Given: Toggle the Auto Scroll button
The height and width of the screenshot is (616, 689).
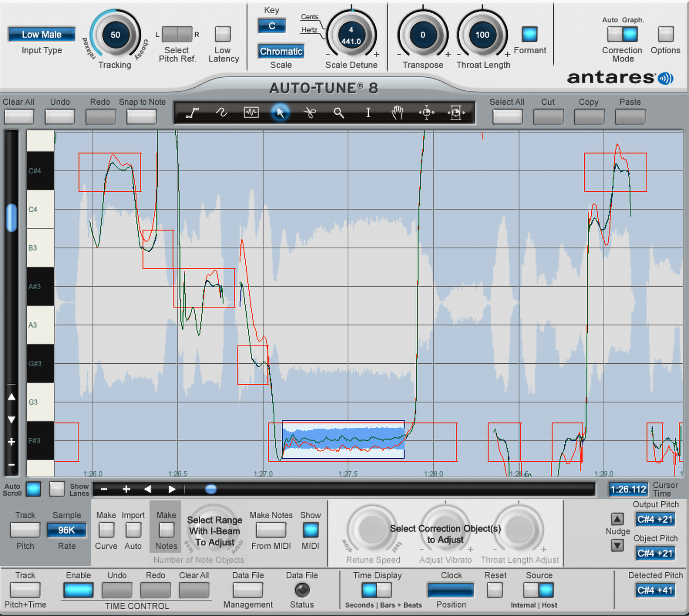Looking at the screenshot, I should pos(34,489).
